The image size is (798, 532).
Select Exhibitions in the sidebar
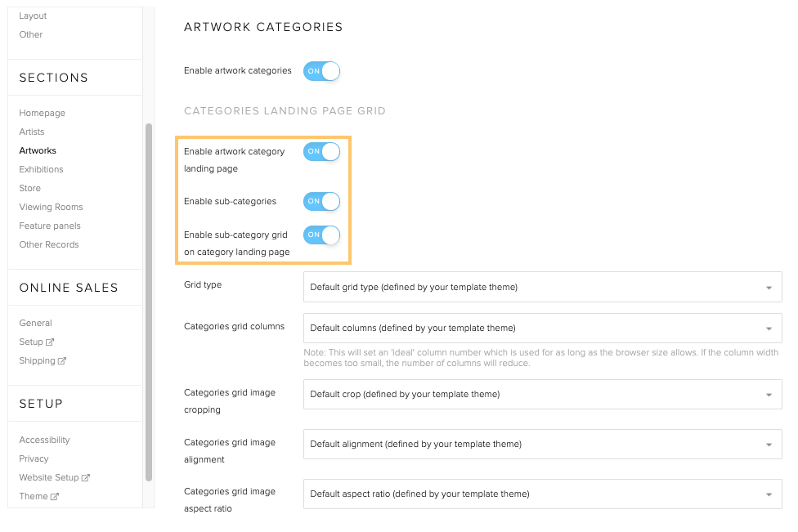coord(41,170)
